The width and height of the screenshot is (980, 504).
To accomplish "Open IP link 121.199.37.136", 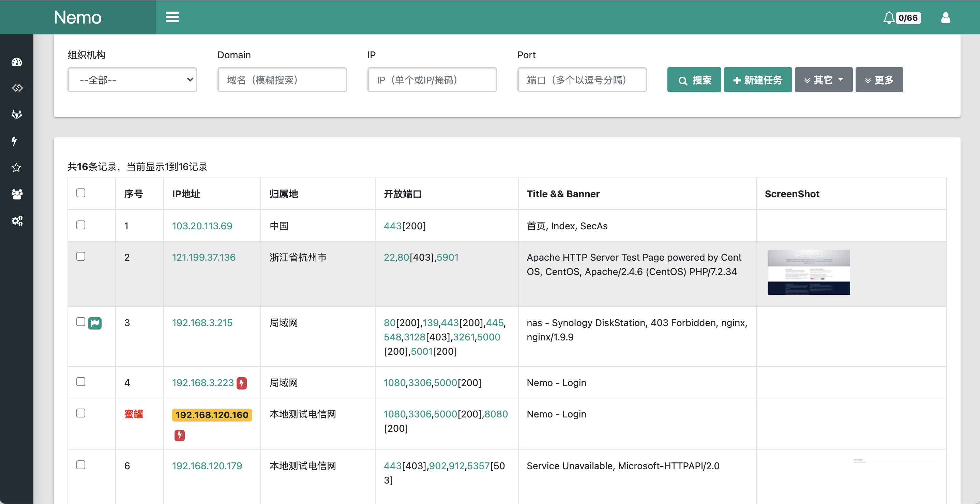I will (x=203, y=257).
